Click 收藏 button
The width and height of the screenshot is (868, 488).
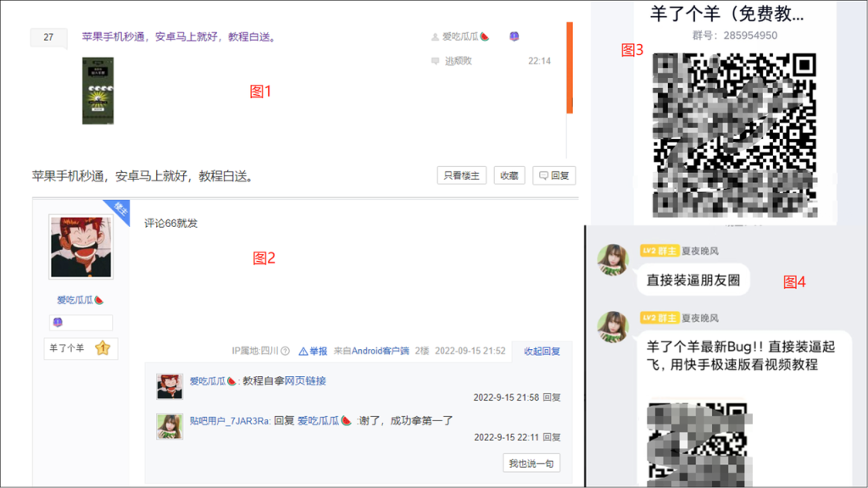coord(509,175)
